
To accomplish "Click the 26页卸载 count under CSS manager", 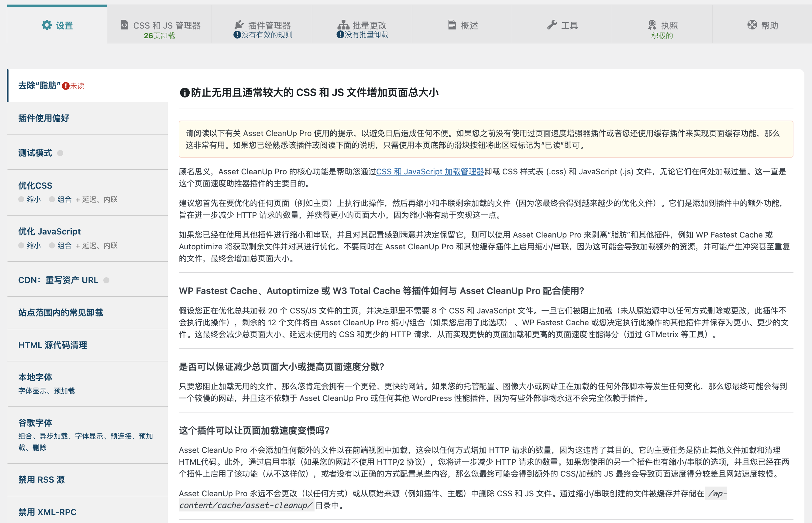I will pos(159,36).
